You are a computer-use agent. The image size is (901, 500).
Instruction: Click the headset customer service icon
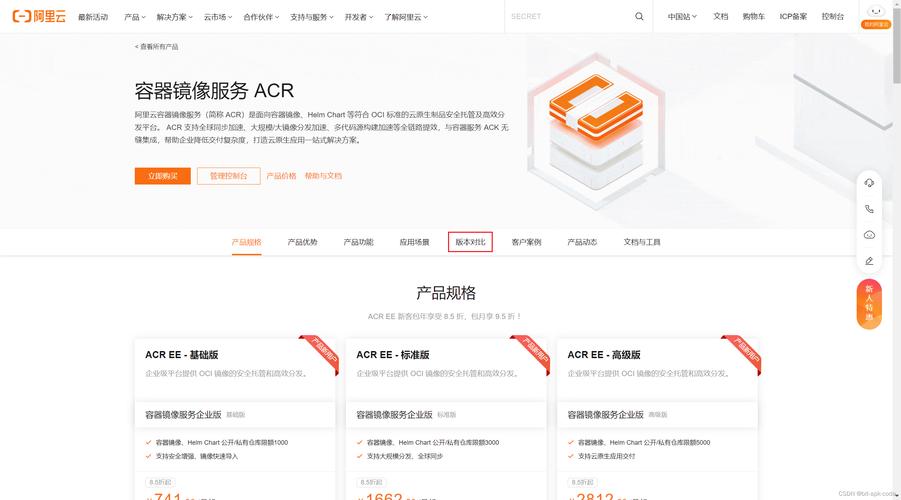(x=869, y=183)
